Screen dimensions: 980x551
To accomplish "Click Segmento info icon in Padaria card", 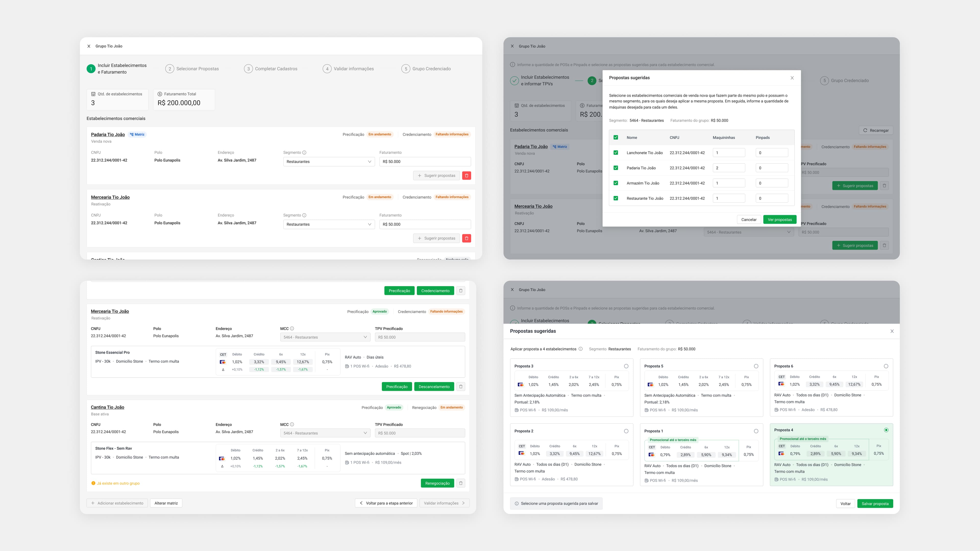I will pos(304,153).
